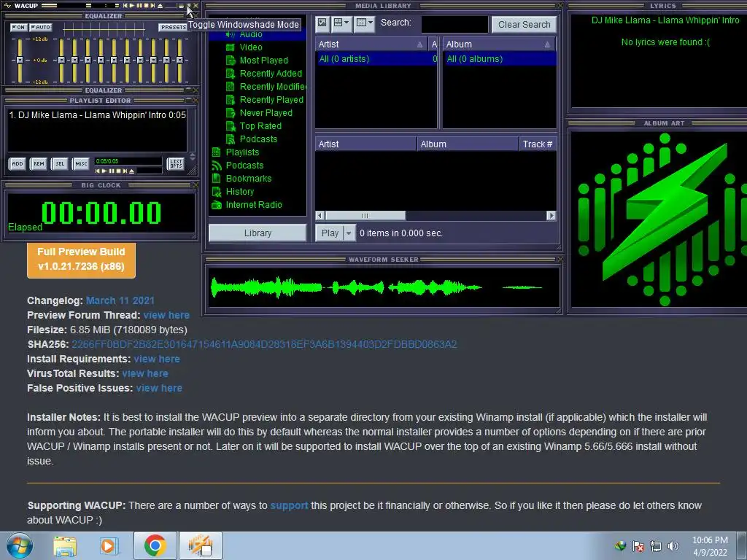Image resolution: width=747 pixels, height=560 pixels.
Task: Click Pause icon in WACUP main title bar
Action: tap(139, 6)
